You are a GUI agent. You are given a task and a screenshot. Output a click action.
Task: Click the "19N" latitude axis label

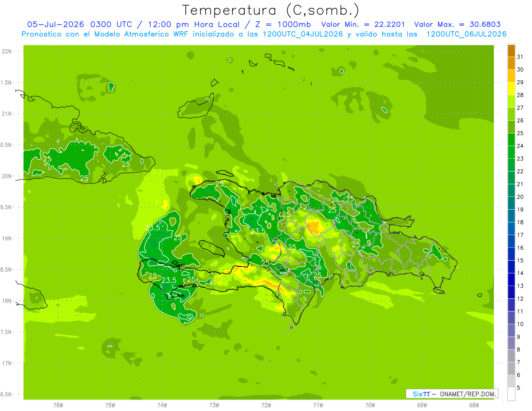8,239
